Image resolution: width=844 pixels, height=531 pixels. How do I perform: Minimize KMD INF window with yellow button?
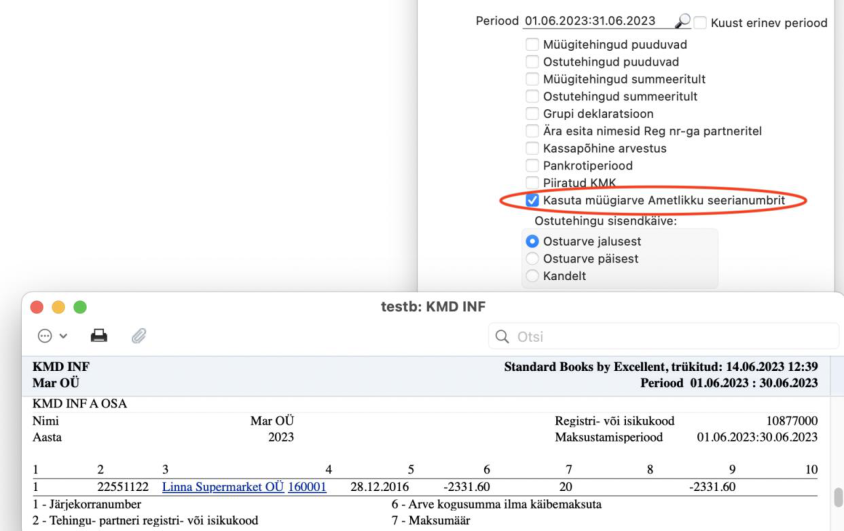tap(58, 307)
